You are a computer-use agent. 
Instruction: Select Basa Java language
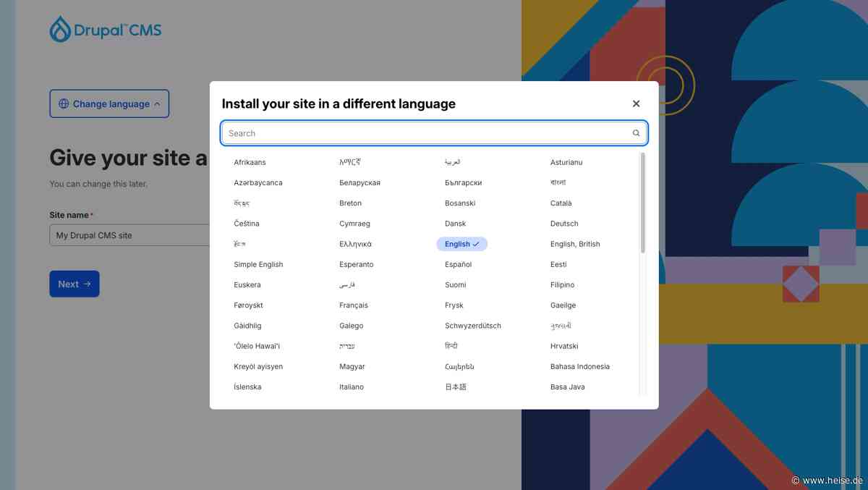[567, 386]
